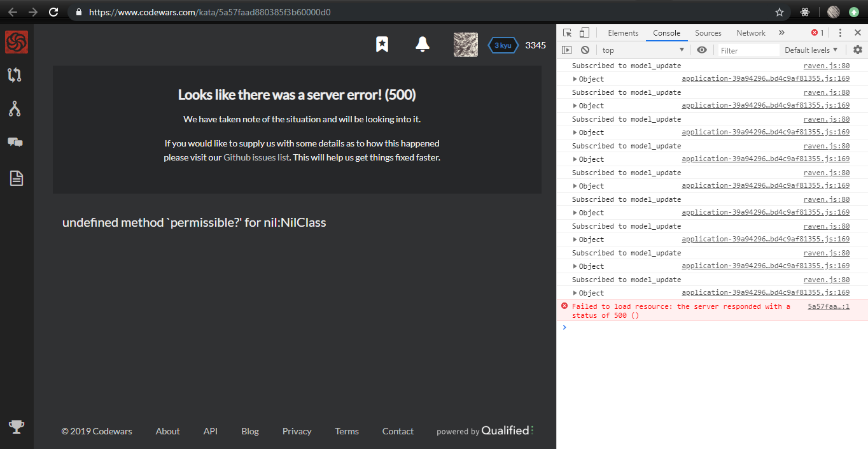Open the 'top' frame context dropdown
This screenshot has width=868, height=449.
pyautogui.click(x=643, y=50)
